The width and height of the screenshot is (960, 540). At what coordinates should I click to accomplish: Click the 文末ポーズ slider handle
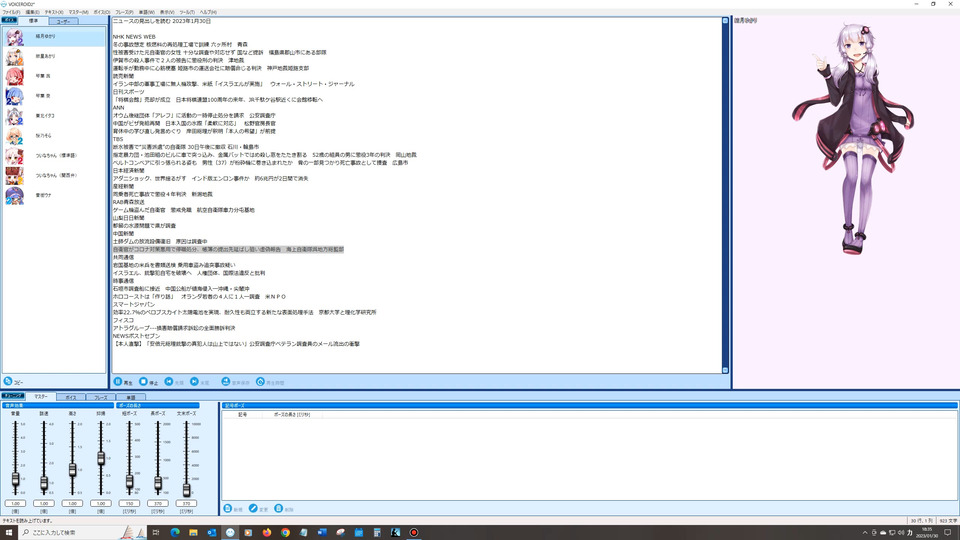point(186,489)
